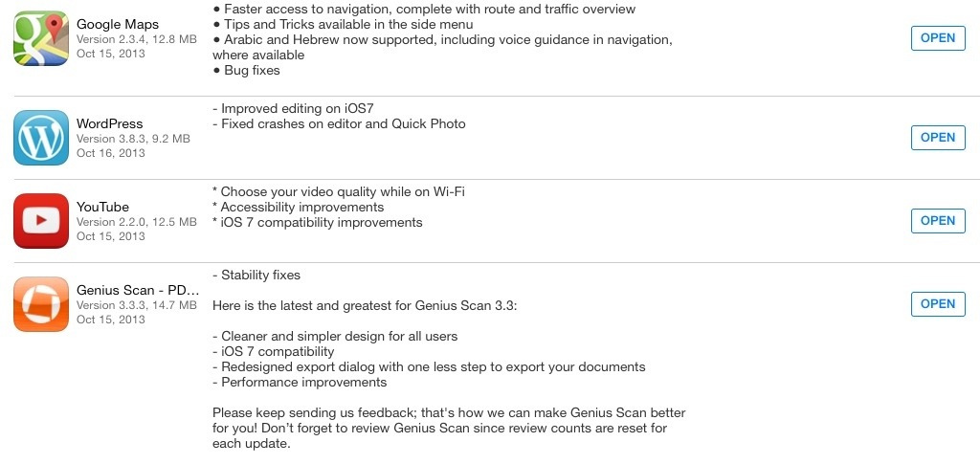Viewport: 980px width, 464px height.
Task: Open the YouTube app
Action: [938, 221]
